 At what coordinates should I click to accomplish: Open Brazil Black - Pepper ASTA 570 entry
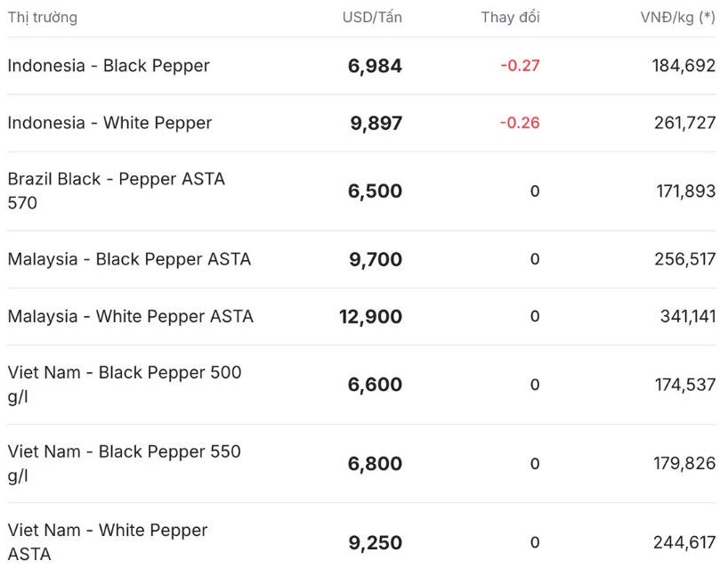pos(116,191)
